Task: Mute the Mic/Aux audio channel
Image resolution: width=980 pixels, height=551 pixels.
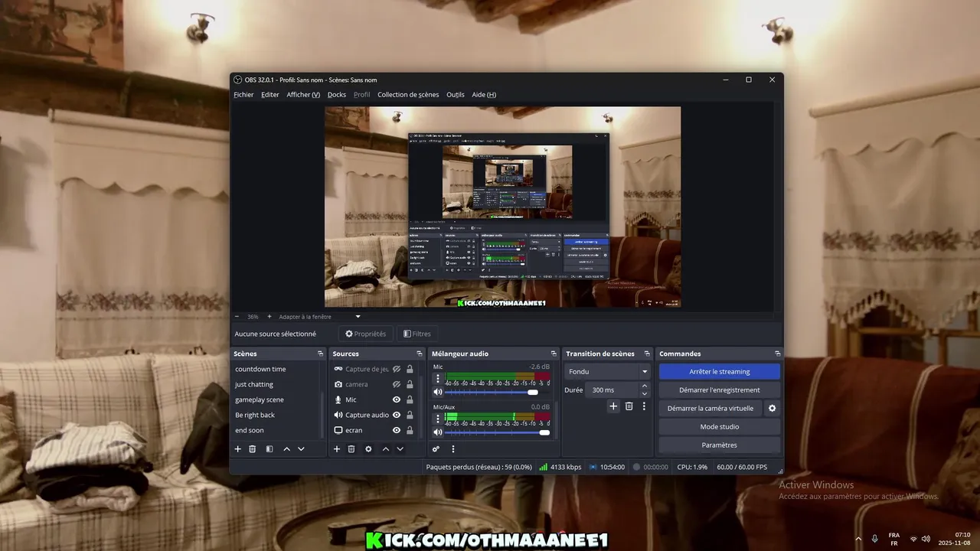Action: [x=438, y=432]
